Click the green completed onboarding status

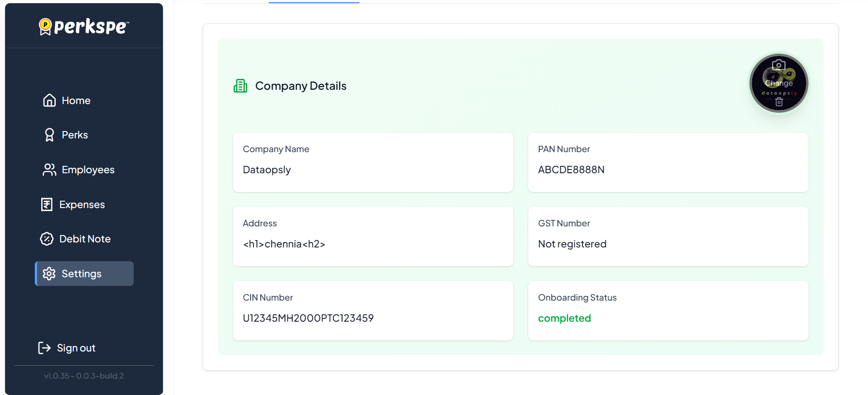(x=564, y=318)
